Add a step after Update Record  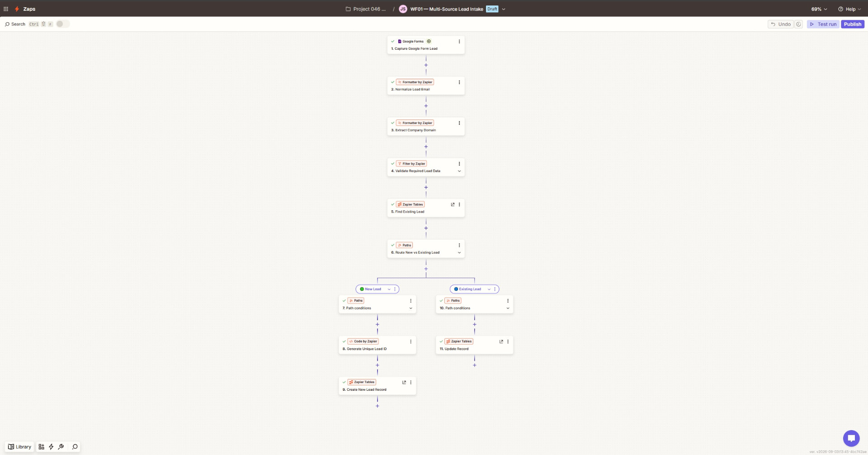(x=475, y=365)
